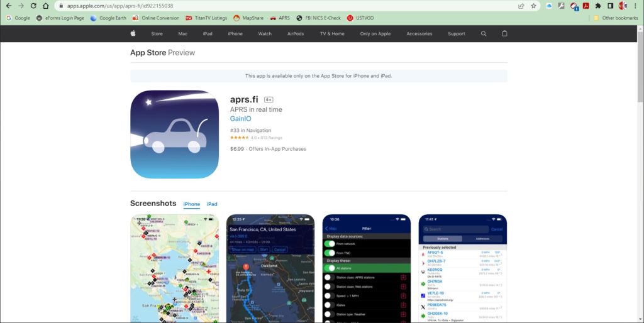The height and width of the screenshot is (323, 644).
Task: Open the USTVGO bookmark
Action: (x=360, y=18)
